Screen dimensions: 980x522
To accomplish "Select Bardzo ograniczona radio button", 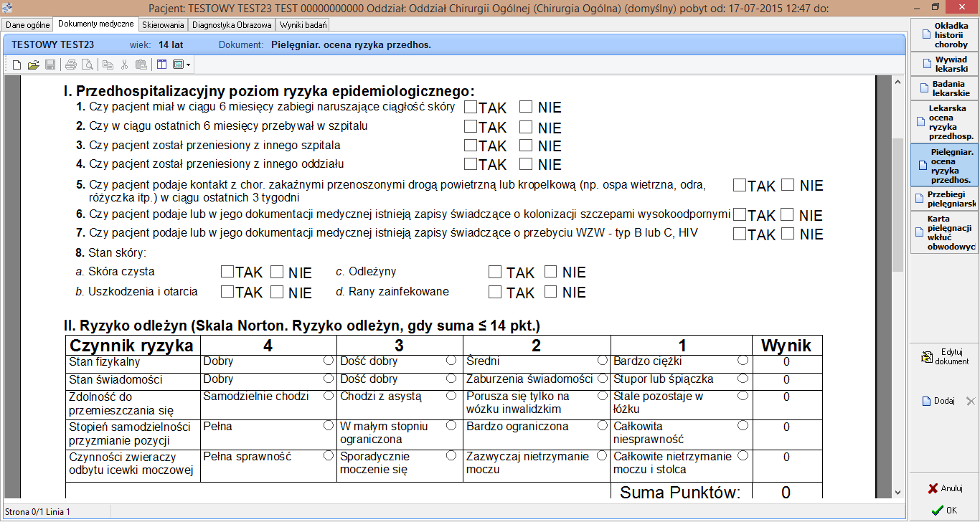I will pos(603,425).
